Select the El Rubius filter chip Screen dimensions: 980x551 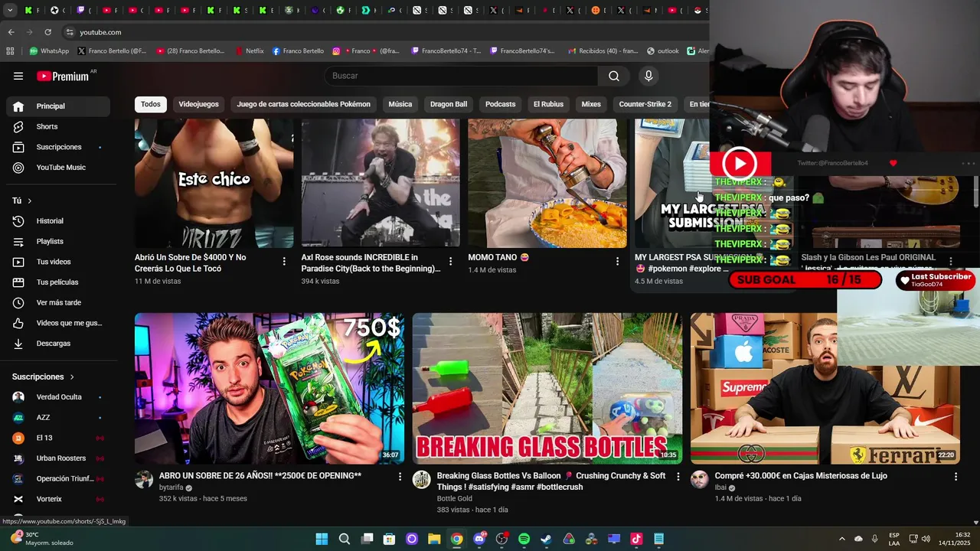click(548, 104)
